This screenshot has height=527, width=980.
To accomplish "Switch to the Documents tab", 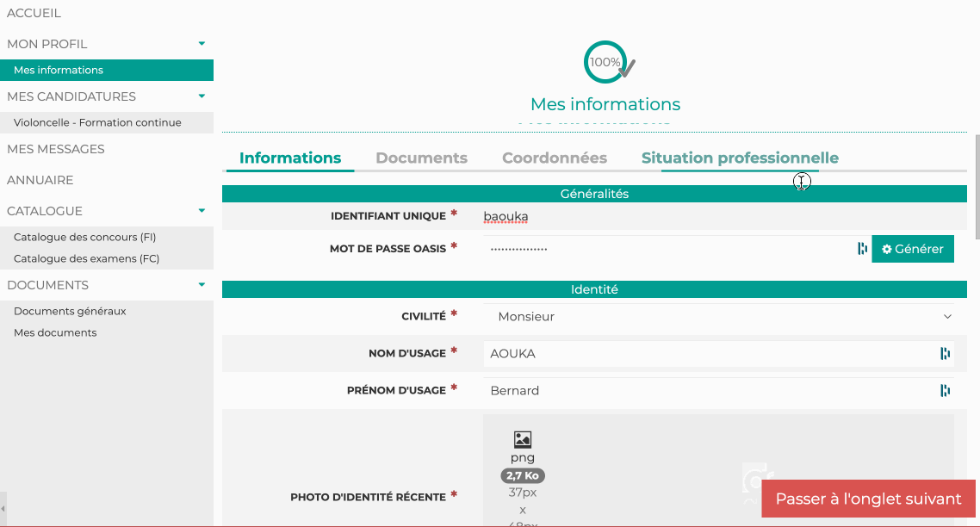I will (421, 158).
